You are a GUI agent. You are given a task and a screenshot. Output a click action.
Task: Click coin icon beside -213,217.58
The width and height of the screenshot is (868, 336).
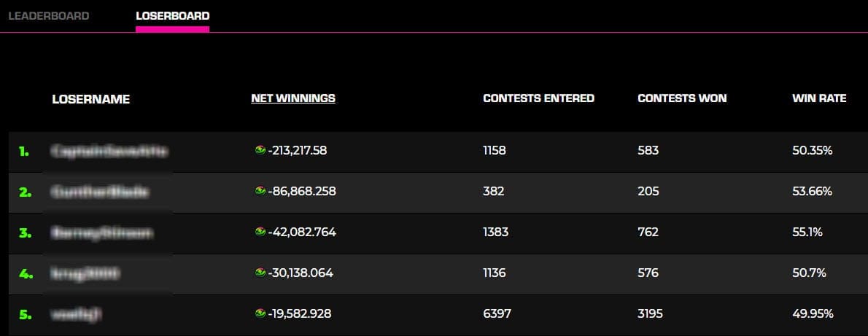260,149
